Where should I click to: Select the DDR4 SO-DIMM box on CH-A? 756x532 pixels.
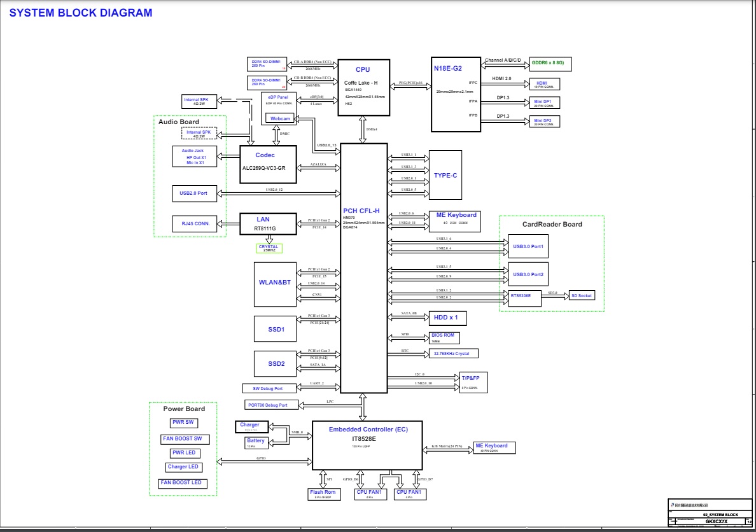point(267,64)
